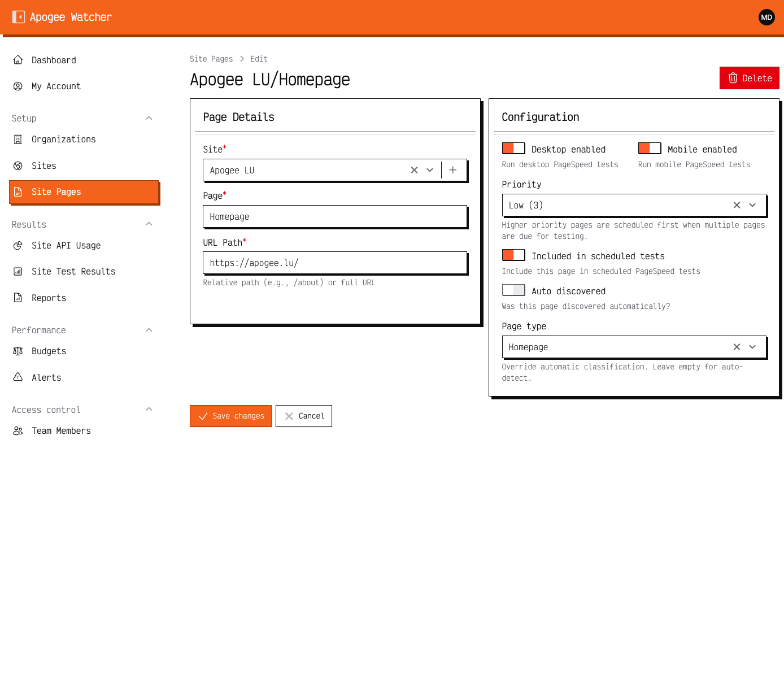Click the My Account person icon
784x688 pixels.
(x=18, y=86)
